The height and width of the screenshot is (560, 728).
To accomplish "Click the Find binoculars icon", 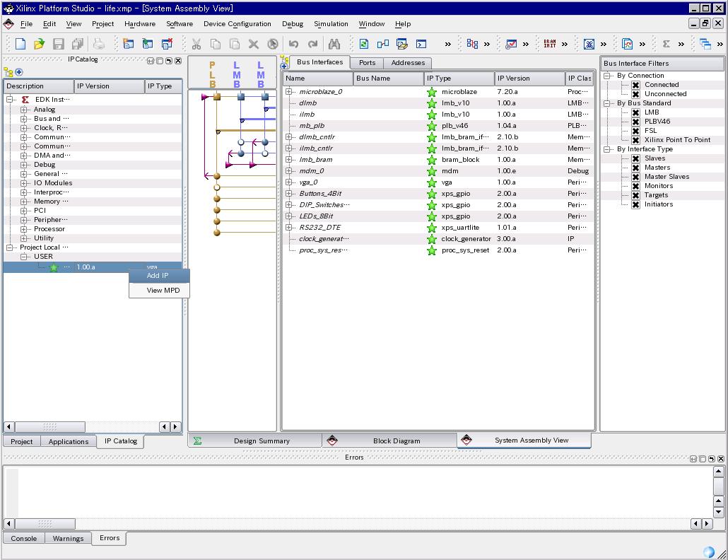I will pos(334,44).
